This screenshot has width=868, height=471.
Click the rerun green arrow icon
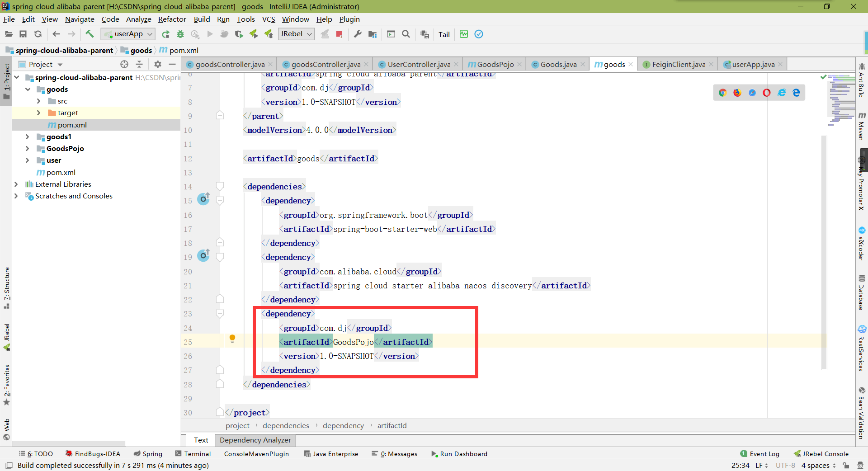165,34
